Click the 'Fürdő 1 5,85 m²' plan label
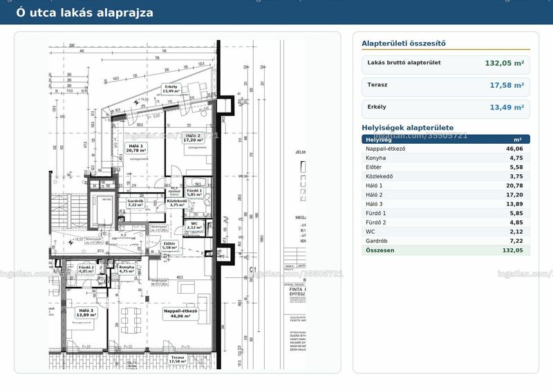The height and width of the screenshot is (392, 553). click(x=194, y=193)
